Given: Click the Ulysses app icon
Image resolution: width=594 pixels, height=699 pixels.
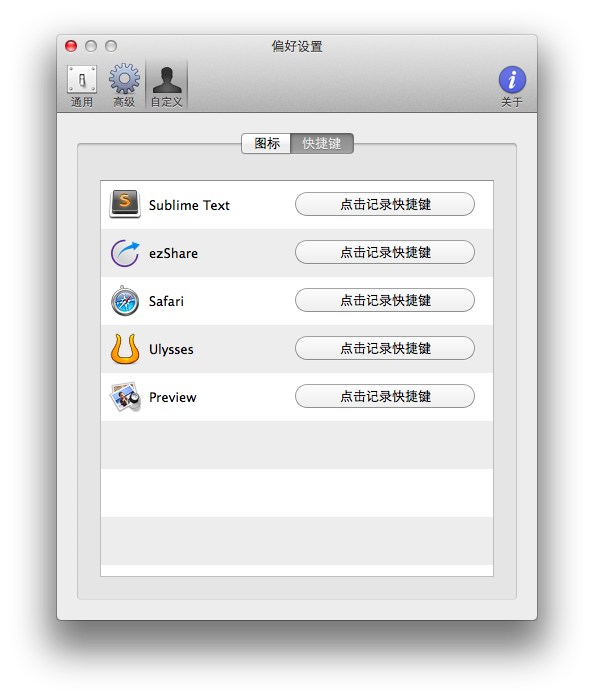Looking at the screenshot, I should [x=125, y=349].
